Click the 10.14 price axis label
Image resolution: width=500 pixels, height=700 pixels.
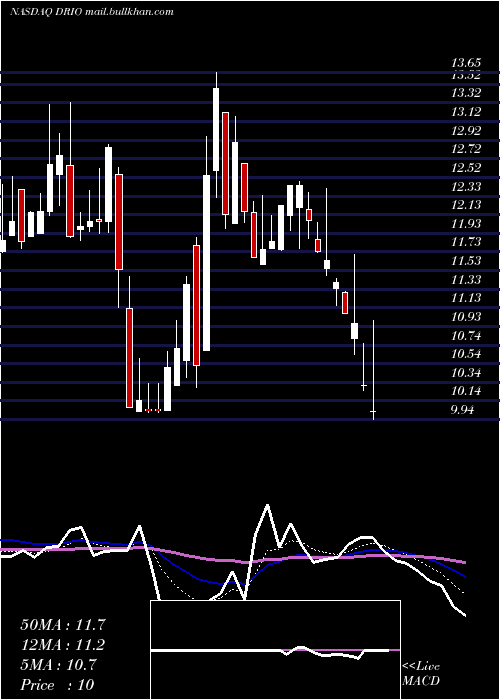tap(466, 392)
